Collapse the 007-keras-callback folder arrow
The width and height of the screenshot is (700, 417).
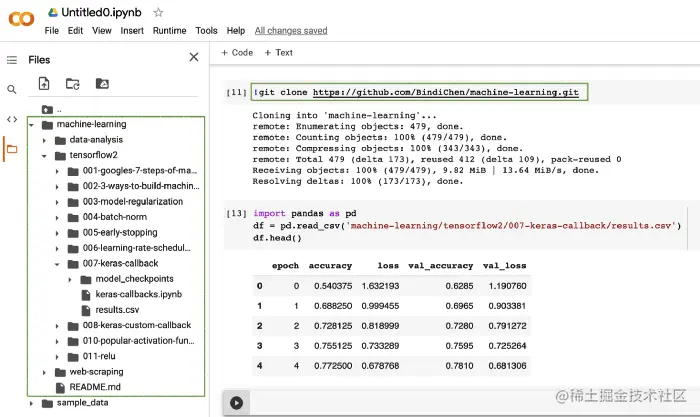pos(57,264)
